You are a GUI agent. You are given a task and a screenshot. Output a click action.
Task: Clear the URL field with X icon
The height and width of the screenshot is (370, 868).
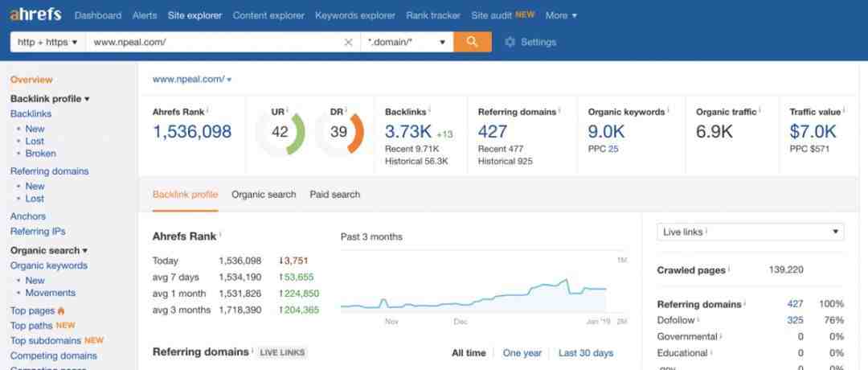click(348, 42)
